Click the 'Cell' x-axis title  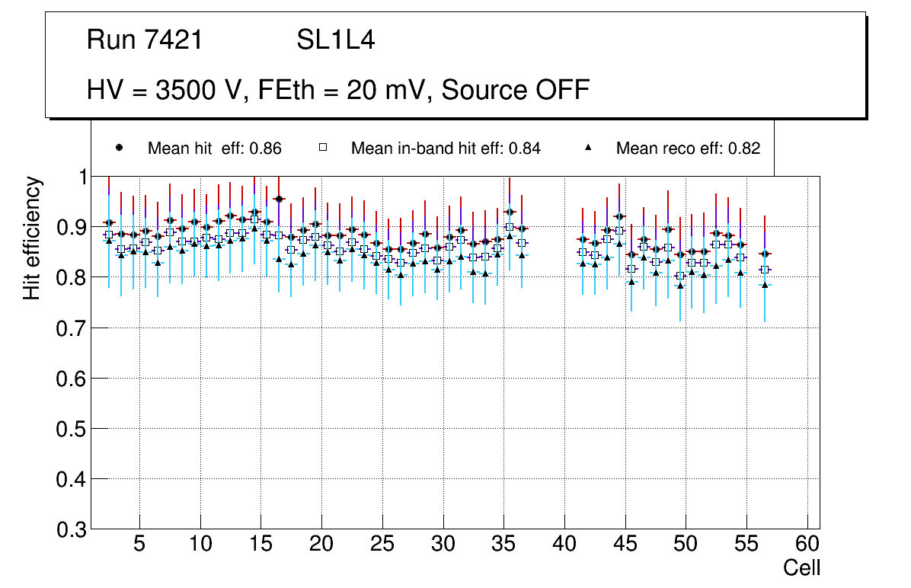[801, 568]
